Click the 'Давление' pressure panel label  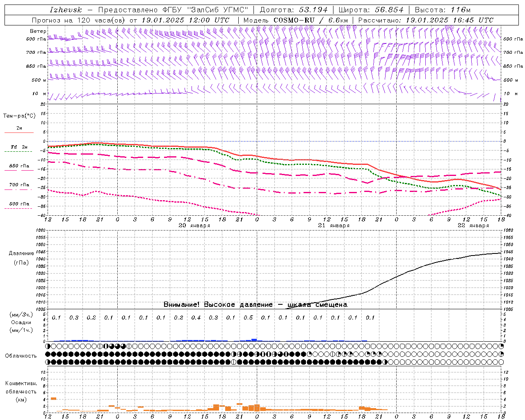22,253
